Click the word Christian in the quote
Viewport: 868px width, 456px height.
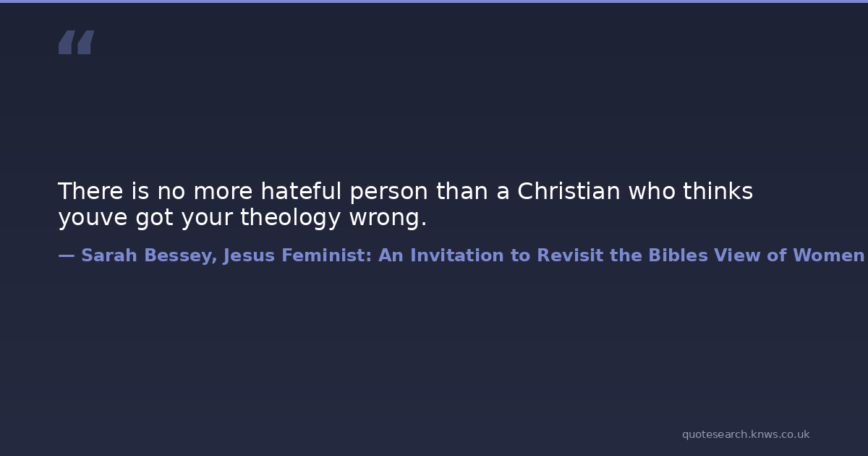click(569, 192)
